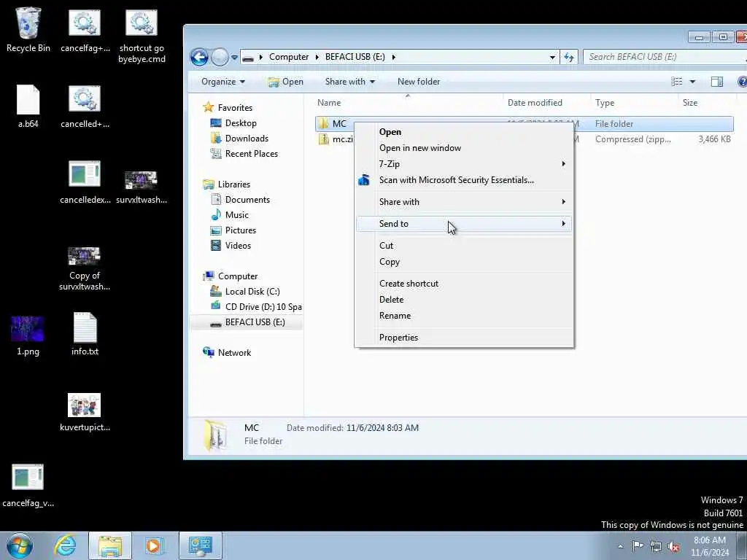This screenshot has height=560, width=747.
Task: Select Local Disk (C:)
Action: click(252, 292)
